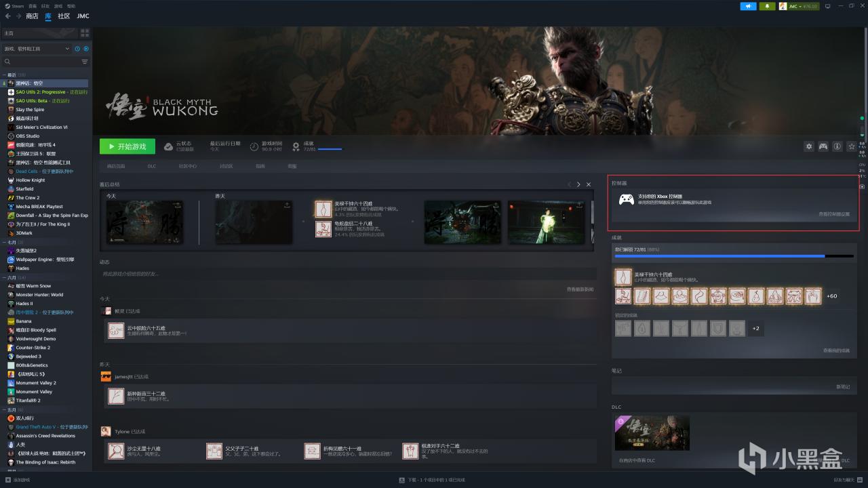Select Titanfall 2 in library list
Viewport: 868px width, 488px height.
click(x=28, y=401)
